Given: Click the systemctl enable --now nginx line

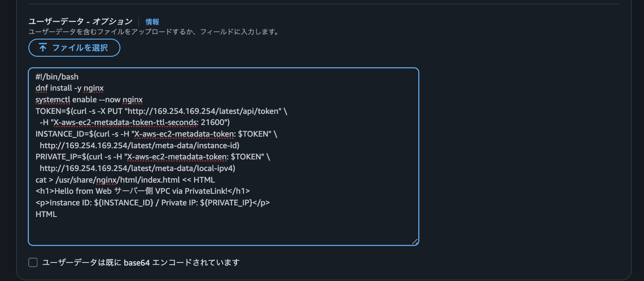Looking at the screenshot, I should [x=89, y=99].
